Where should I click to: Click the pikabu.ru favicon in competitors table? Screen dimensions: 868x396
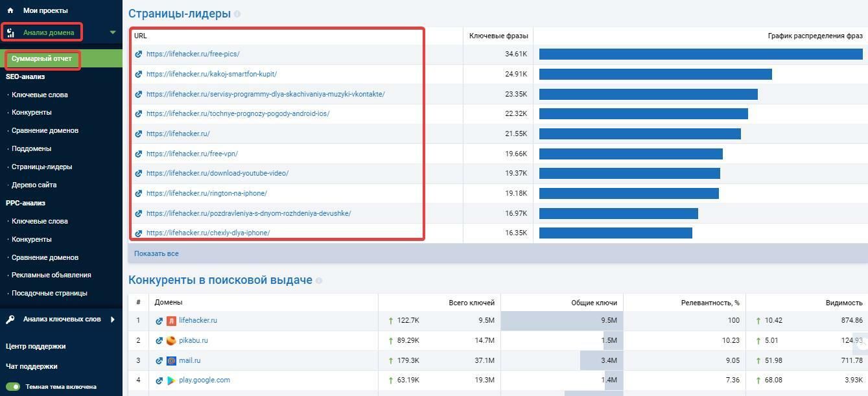pos(171,341)
